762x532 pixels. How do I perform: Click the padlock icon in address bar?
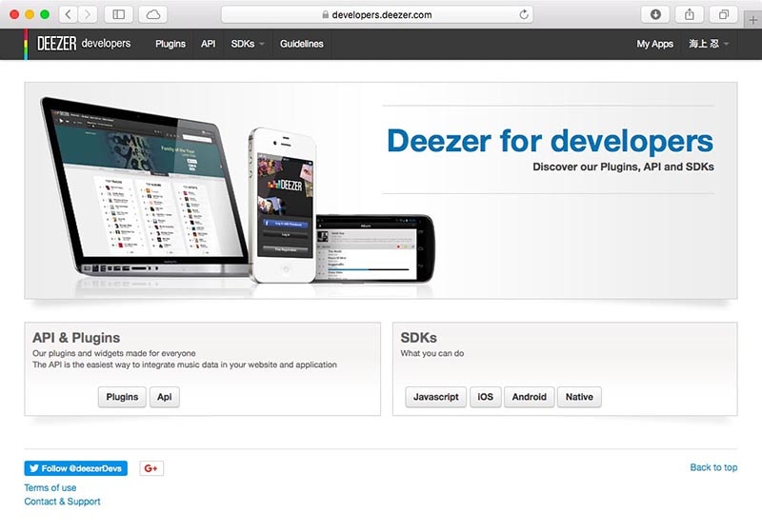(325, 15)
